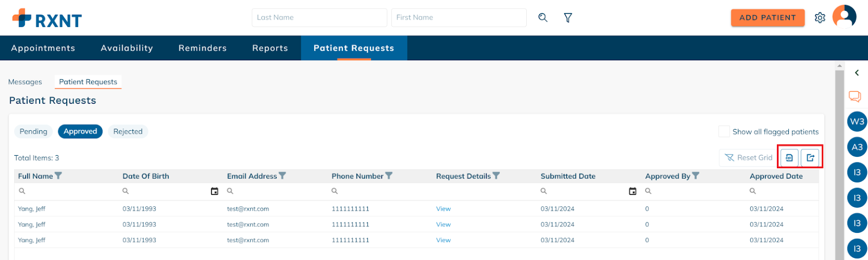Viewport: 868px width, 260px height.
Task: Click the Last Name search field
Action: click(320, 17)
